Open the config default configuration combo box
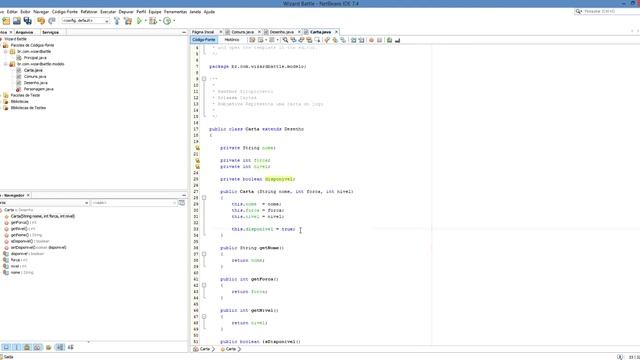Screen dimensions: 640x360 [85, 21]
